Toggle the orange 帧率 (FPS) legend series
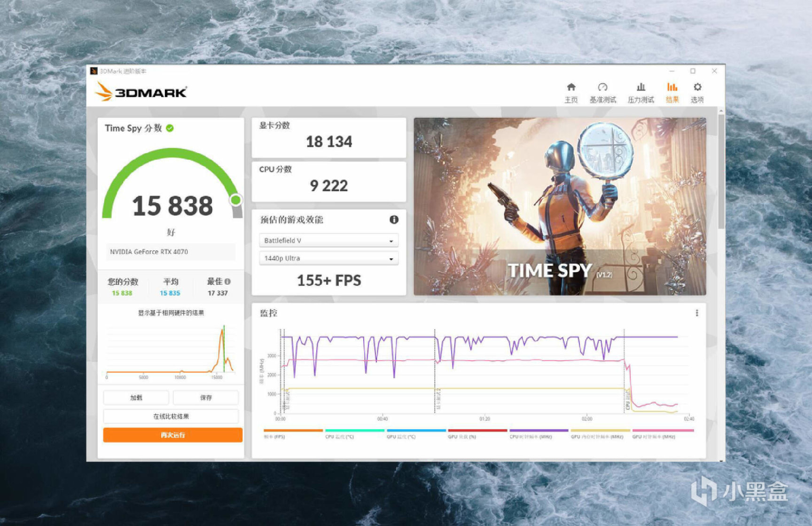This screenshot has width=812, height=526. [293, 433]
